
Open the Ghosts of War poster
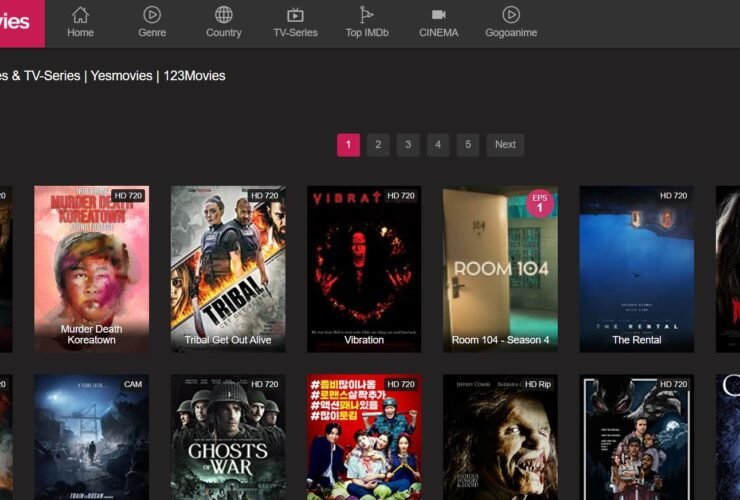(228, 437)
